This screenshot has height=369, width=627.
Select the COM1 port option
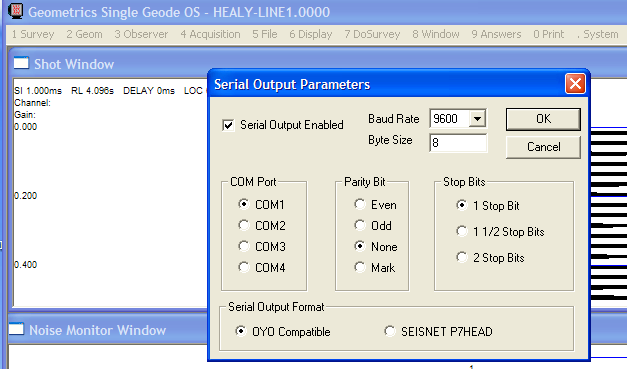(x=244, y=204)
